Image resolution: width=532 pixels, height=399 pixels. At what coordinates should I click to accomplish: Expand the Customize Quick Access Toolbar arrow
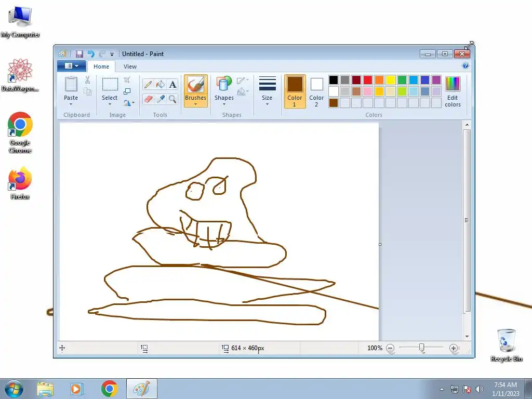coord(112,54)
